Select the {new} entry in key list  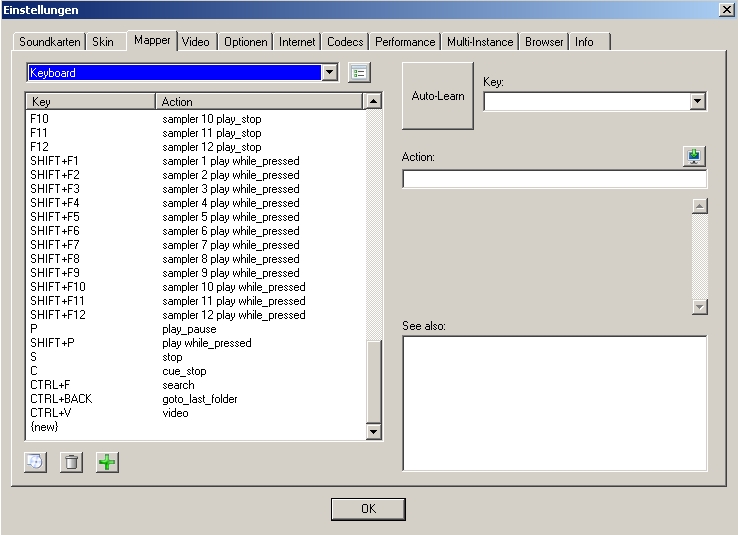click(45, 427)
